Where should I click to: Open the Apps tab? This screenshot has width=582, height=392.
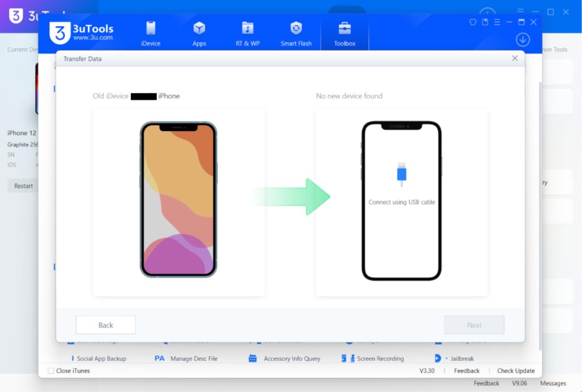tap(199, 34)
